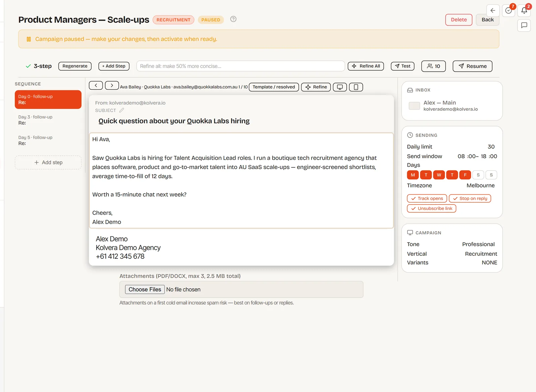
Task: Enable Saturday in sending days
Action: [478, 175]
